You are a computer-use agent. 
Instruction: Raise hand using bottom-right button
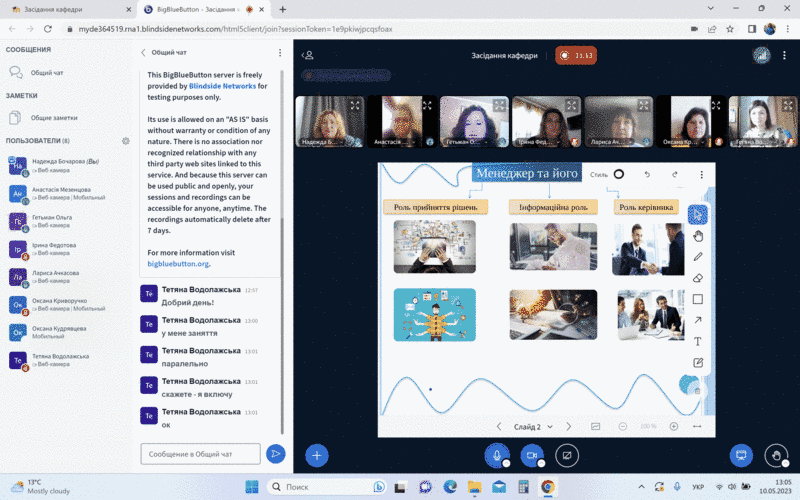[x=777, y=455]
